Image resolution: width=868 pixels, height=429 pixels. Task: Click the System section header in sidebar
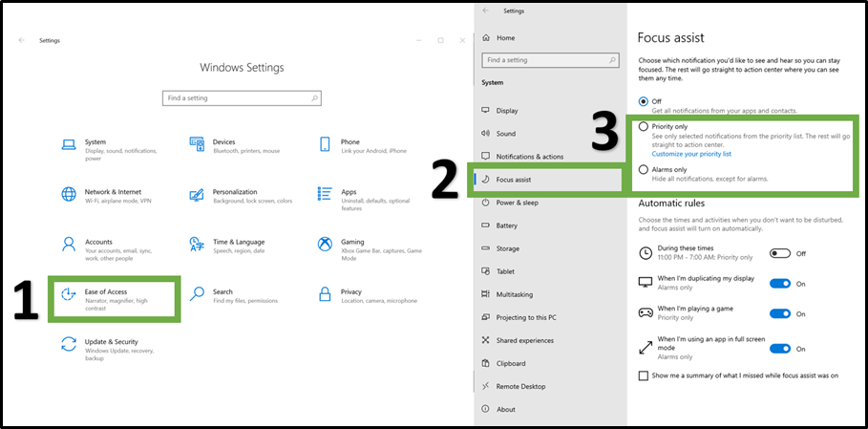pos(493,82)
